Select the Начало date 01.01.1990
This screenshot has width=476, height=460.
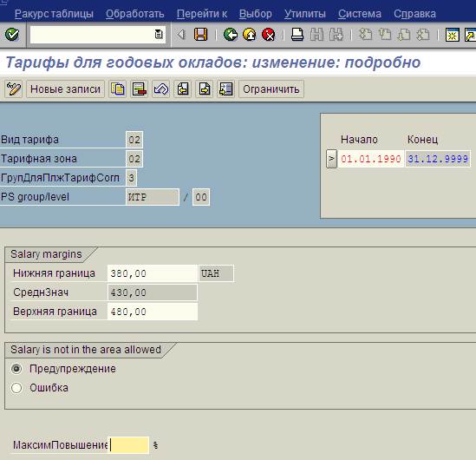pyautogui.click(x=371, y=159)
